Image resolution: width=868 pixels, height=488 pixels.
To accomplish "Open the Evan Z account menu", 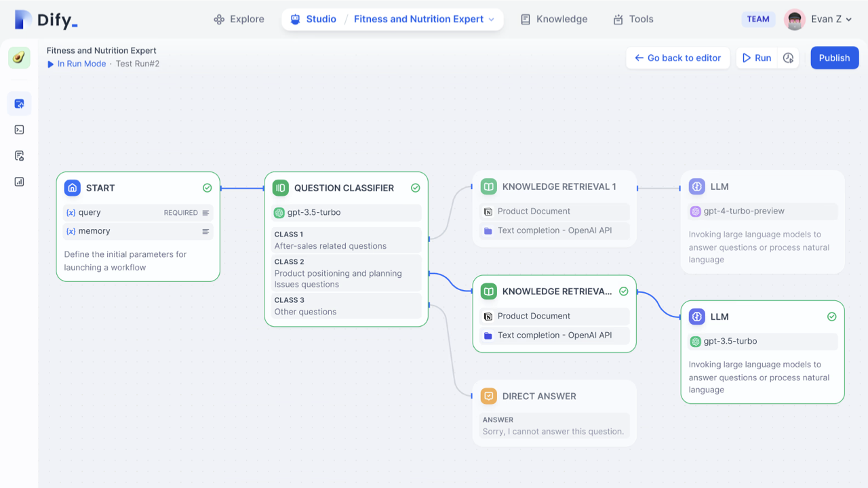I will tap(818, 20).
